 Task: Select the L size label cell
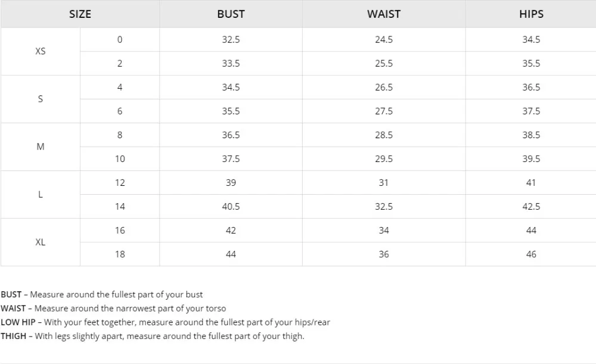point(41,195)
